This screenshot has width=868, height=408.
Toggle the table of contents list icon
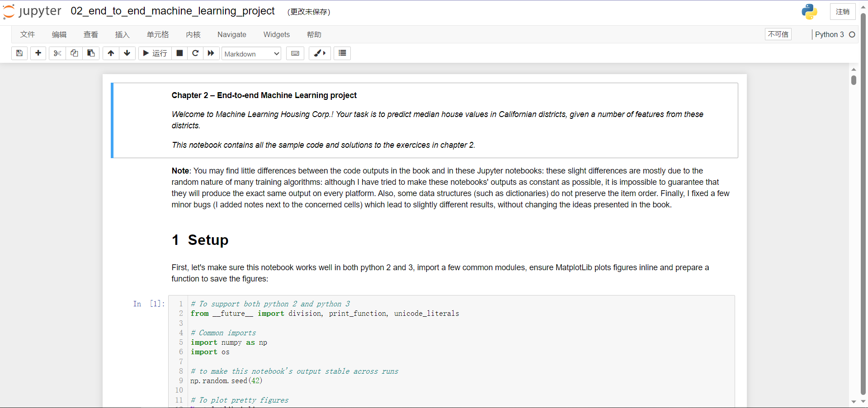click(x=342, y=53)
